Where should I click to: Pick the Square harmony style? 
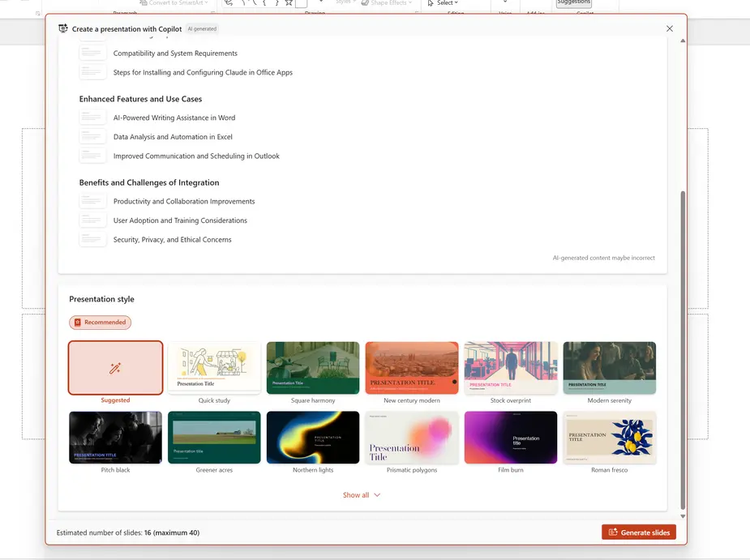click(x=313, y=368)
